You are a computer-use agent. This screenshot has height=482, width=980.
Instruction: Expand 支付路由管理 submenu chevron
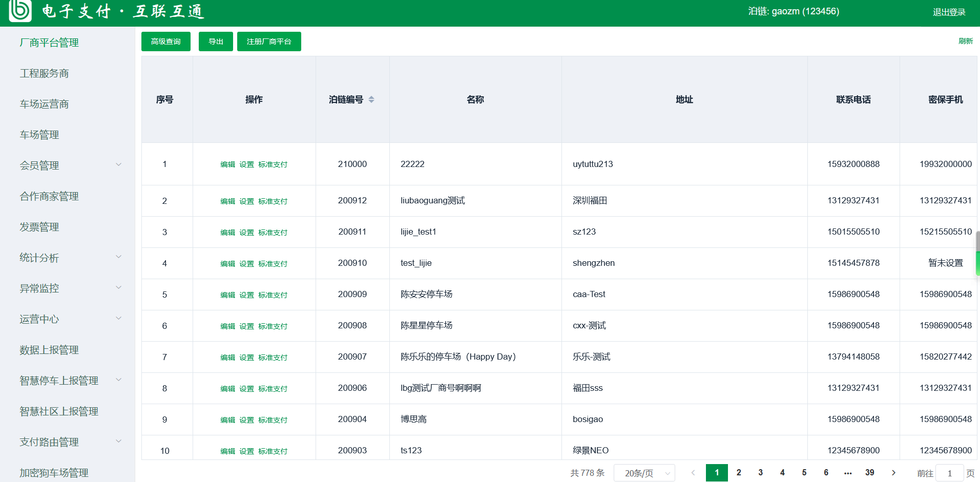(x=119, y=441)
